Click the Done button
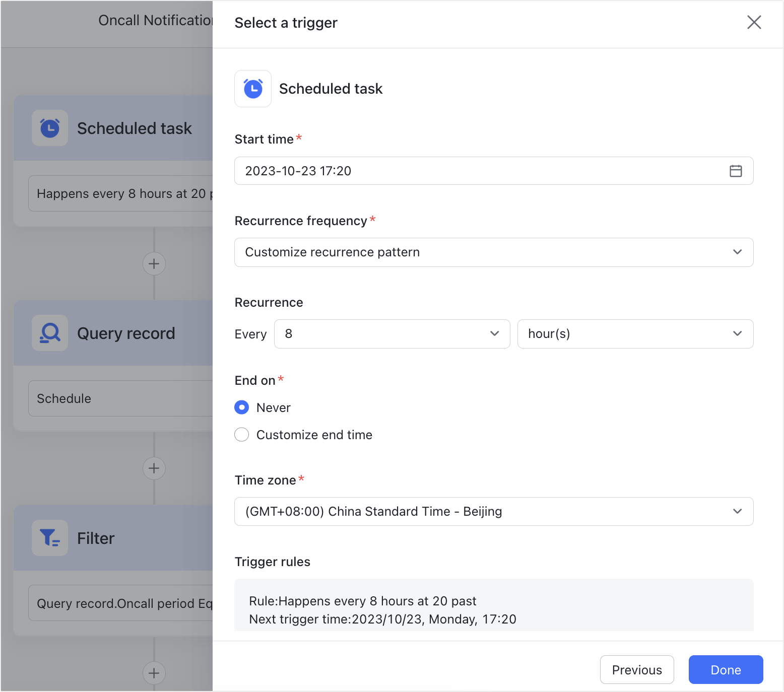The width and height of the screenshot is (784, 692). point(726,670)
